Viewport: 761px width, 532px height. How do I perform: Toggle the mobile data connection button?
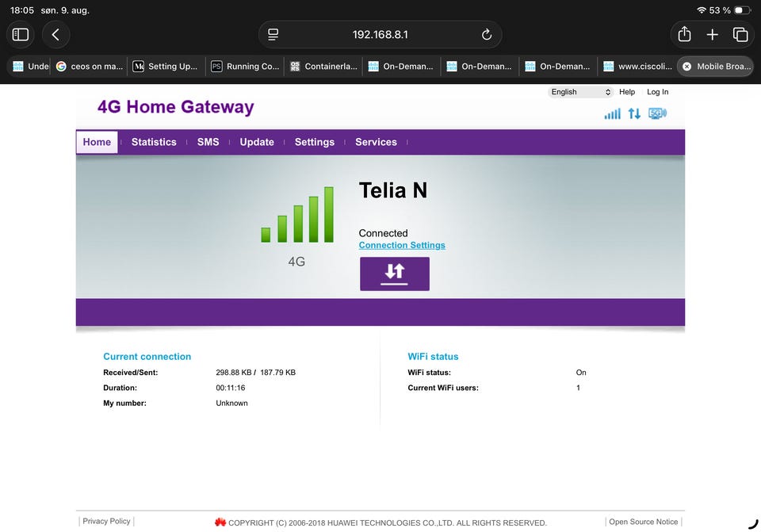[395, 274]
